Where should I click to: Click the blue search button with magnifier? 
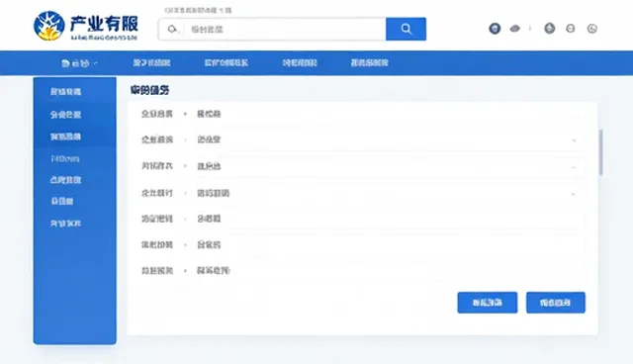(406, 29)
